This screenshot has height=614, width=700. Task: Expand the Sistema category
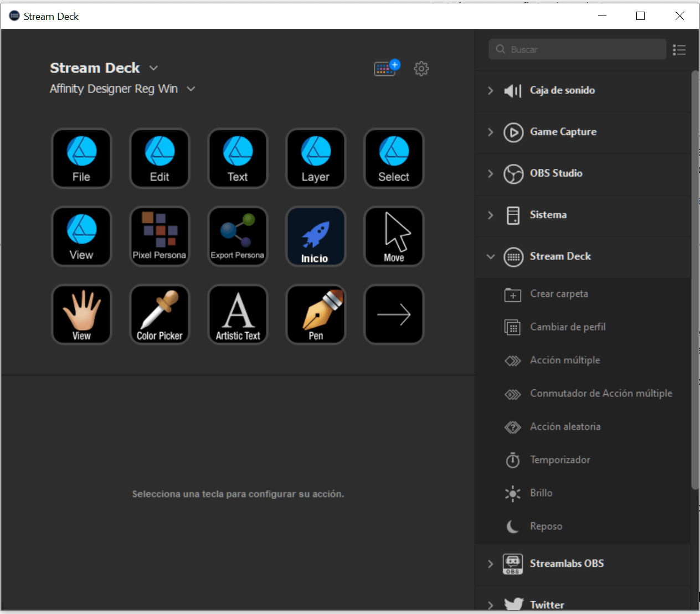(490, 215)
